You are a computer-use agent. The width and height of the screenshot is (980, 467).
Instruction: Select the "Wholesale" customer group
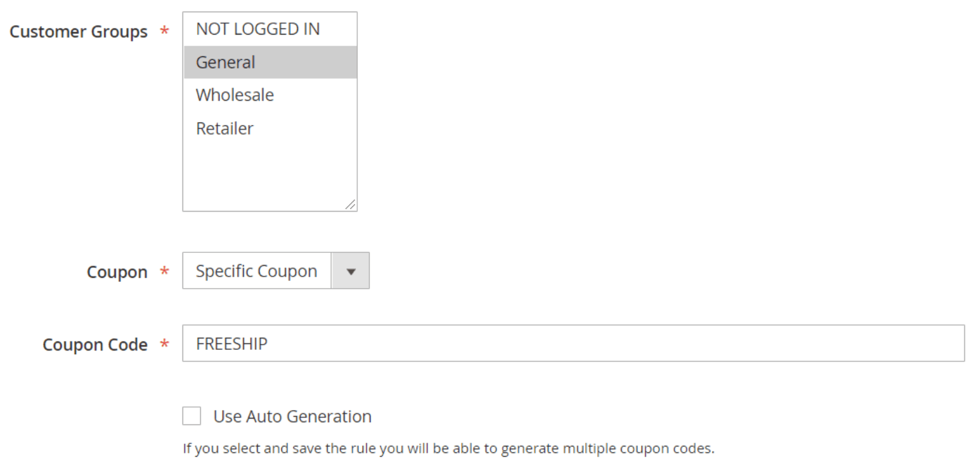(x=234, y=95)
